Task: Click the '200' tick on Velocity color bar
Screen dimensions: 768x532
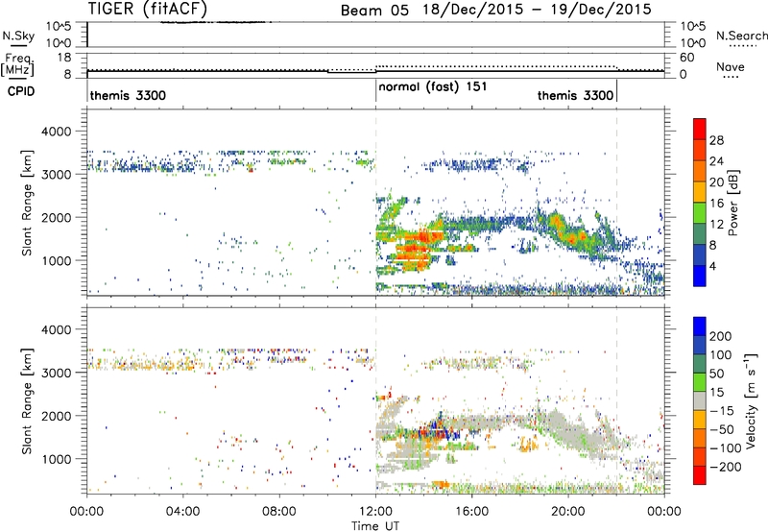Action: click(x=721, y=336)
